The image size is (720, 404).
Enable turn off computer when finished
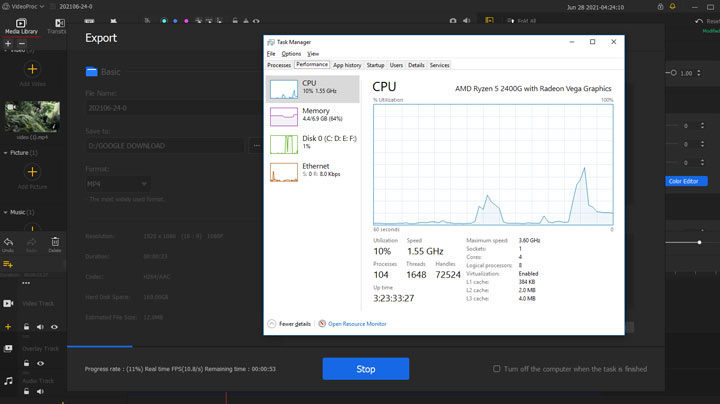496,369
